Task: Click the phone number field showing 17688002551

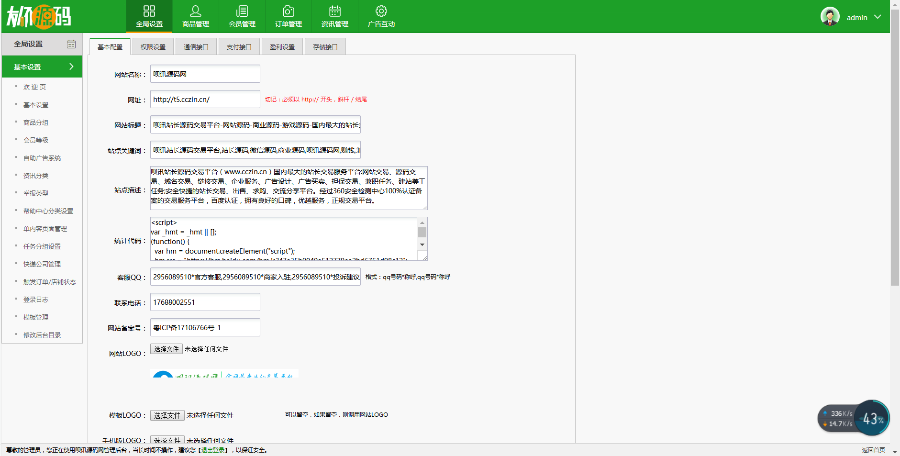Action: [x=204, y=302]
